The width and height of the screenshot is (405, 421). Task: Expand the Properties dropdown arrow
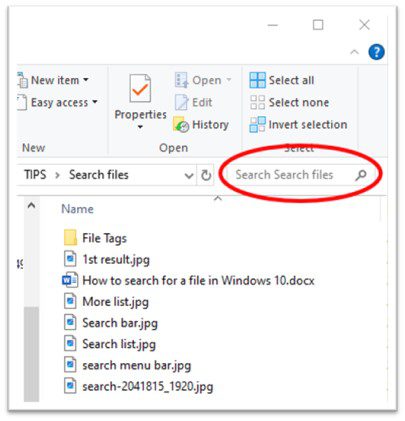pyautogui.click(x=140, y=127)
